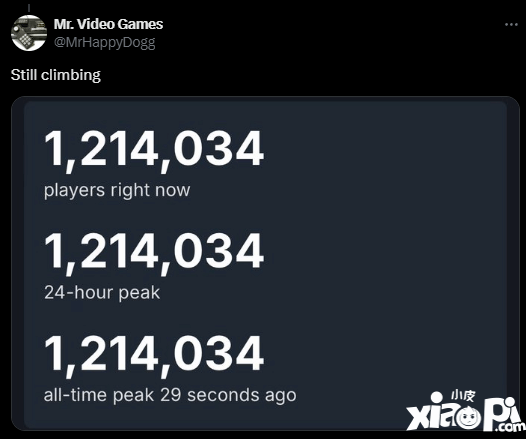Click the cartoon face in the xiaopi logo
The image size is (526, 439).
[467, 417]
